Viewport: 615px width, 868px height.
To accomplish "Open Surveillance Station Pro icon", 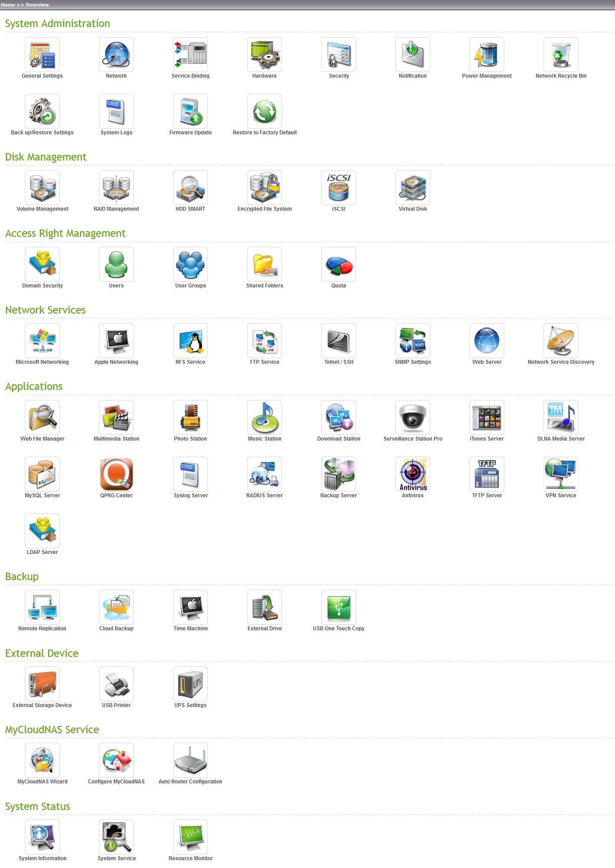I will tap(413, 417).
